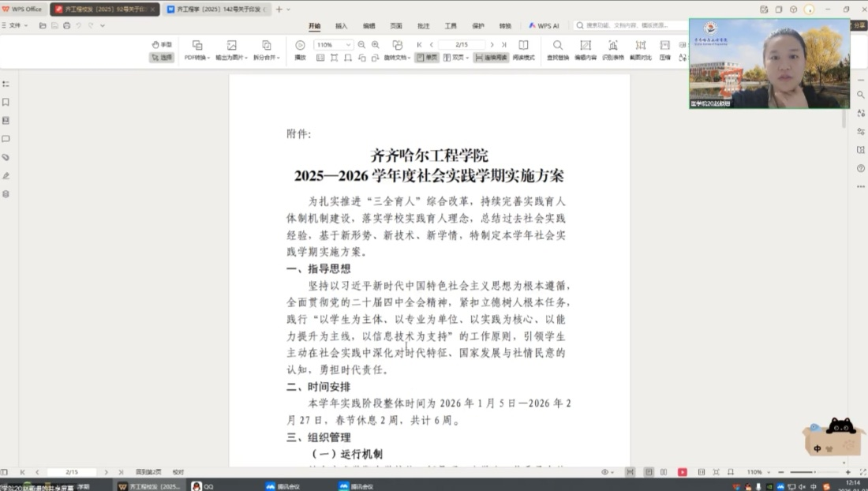Screen dimensions: 868x491
Task: Click the 编辑内容 edit content icon
Action: 586,46
